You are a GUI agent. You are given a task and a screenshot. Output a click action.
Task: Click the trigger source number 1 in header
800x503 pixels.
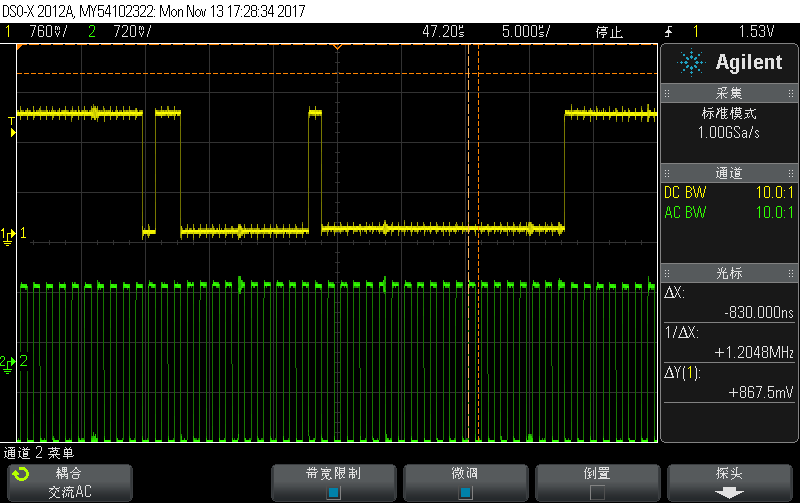click(x=696, y=32)
